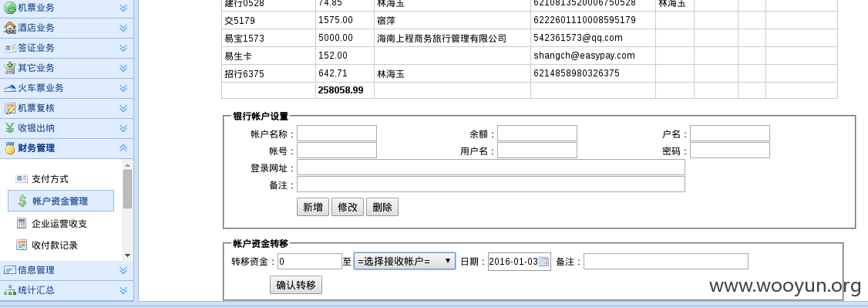Click sidebar scrollbar down arrow
Viewport: 868px width, 308px height.
click(x=127, y=256)
